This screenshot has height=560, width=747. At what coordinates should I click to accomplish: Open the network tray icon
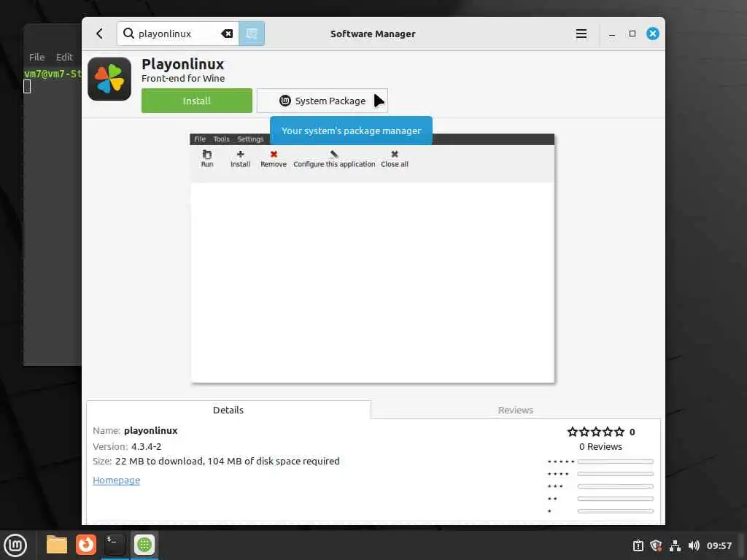pos(675,545)
